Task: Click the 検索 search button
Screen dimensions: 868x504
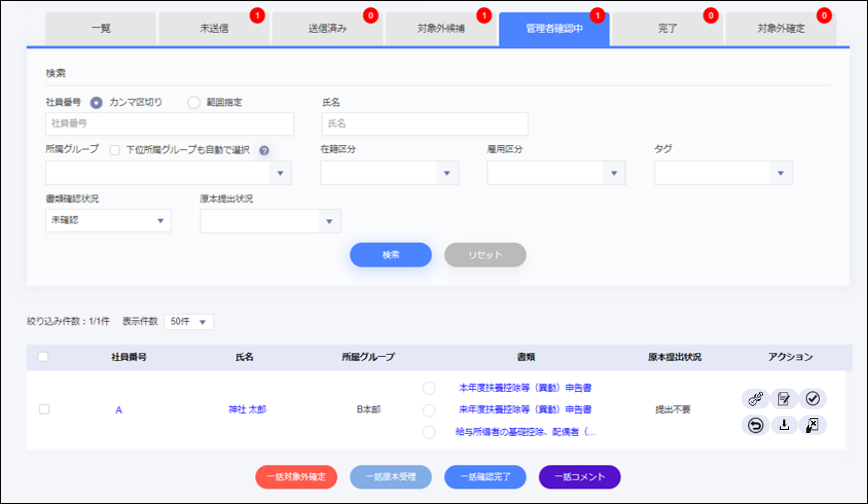Action: tap(391, 255)
